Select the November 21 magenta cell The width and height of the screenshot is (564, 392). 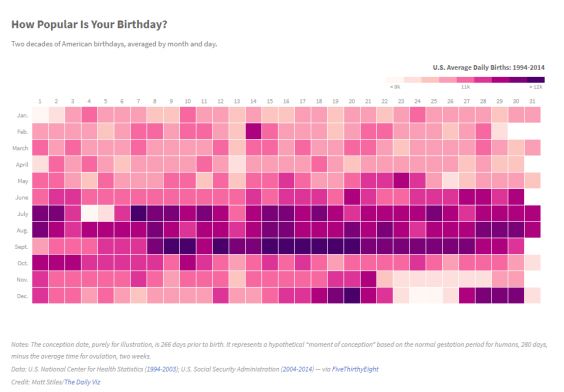tap(368, 279)
